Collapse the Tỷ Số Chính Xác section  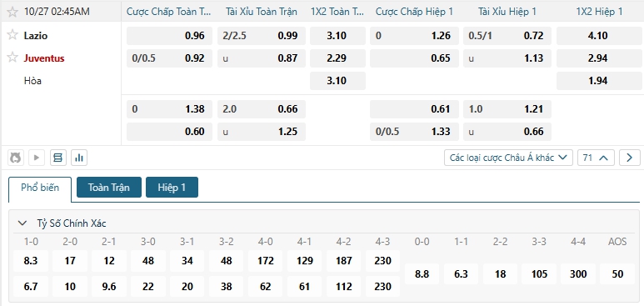coord(22,223)
